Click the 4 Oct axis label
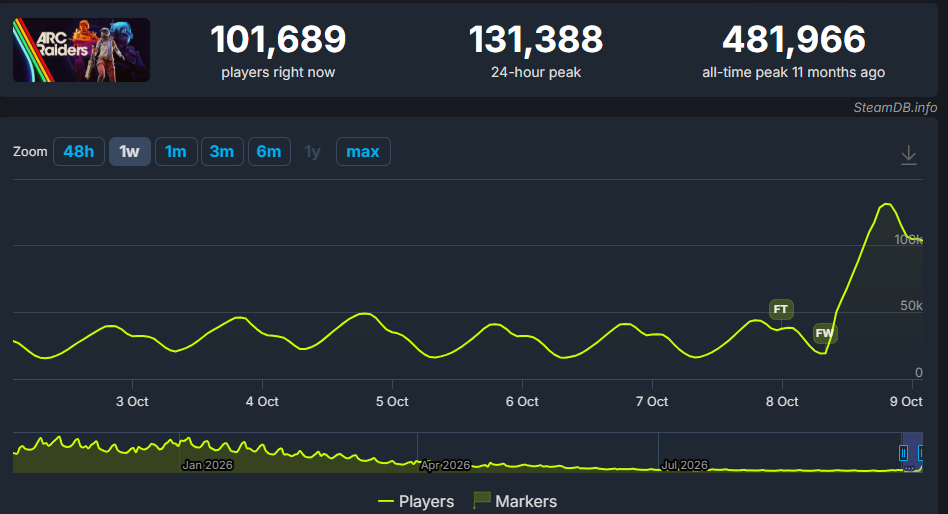Image resolution: width=948 pixels, height=514 pixels. pos(262,402)
